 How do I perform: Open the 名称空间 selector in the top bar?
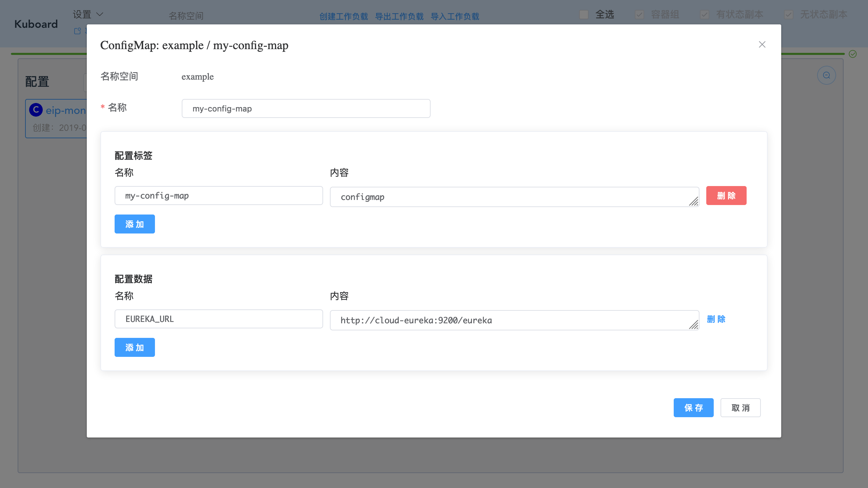tap(186, 16)
